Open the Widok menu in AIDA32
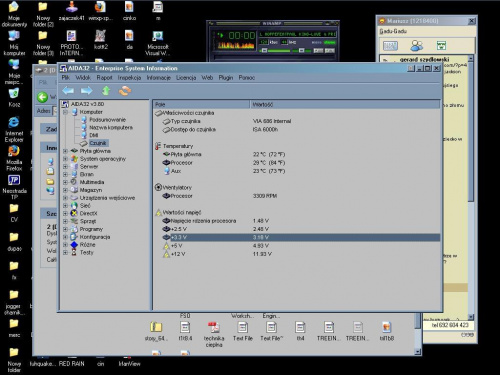The height and width of the screenshot is (375, 500). (83, 78)
